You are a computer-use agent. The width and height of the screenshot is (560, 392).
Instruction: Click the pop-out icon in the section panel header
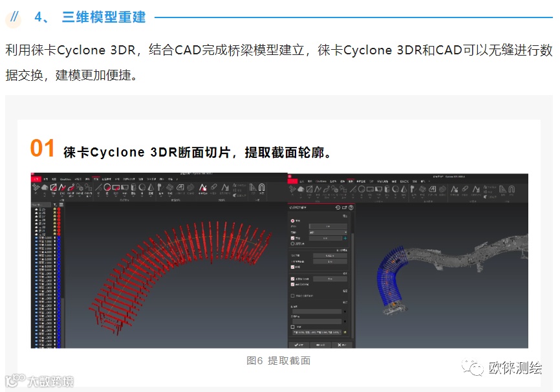point(344,207)
